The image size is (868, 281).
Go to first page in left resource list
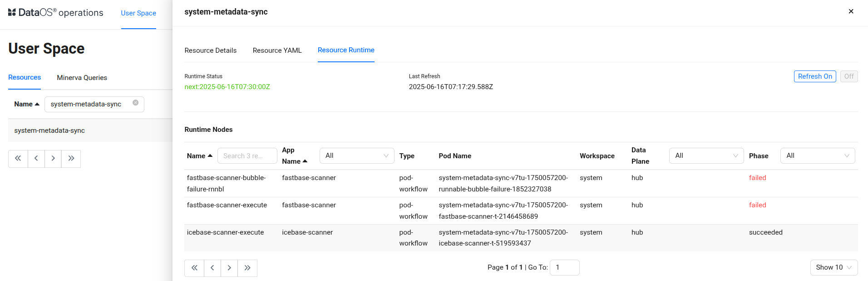coord(18,159)
